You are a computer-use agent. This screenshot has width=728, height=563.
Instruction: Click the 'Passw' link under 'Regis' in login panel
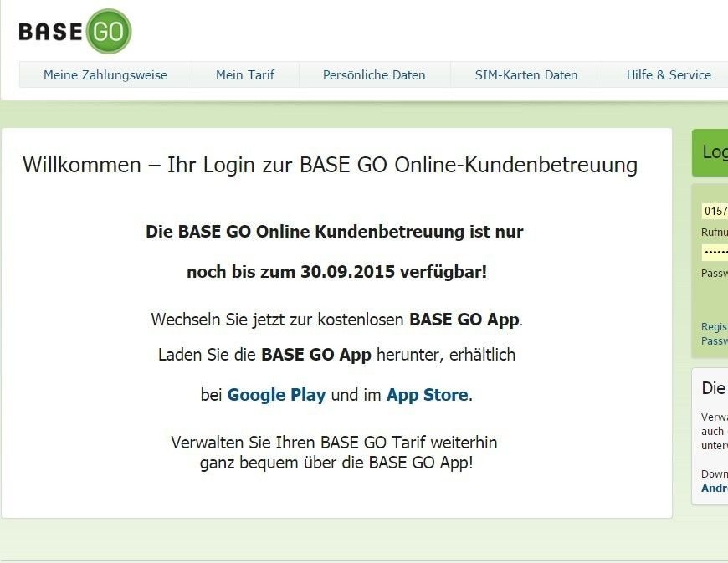click(715, 340)
